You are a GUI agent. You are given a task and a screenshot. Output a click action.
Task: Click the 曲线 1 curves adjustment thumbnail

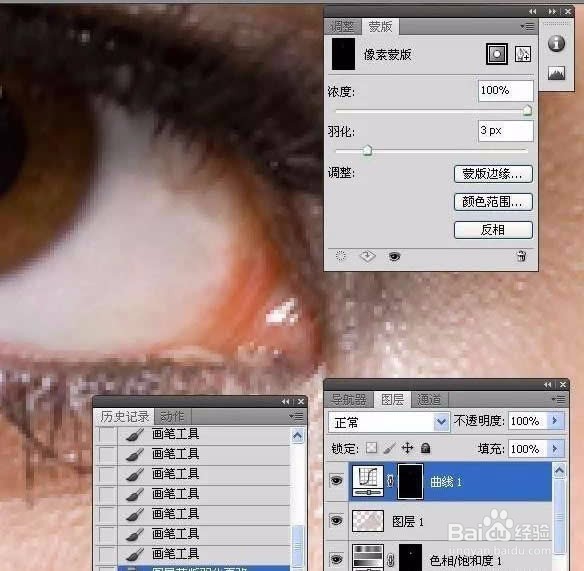click(368, 481)
